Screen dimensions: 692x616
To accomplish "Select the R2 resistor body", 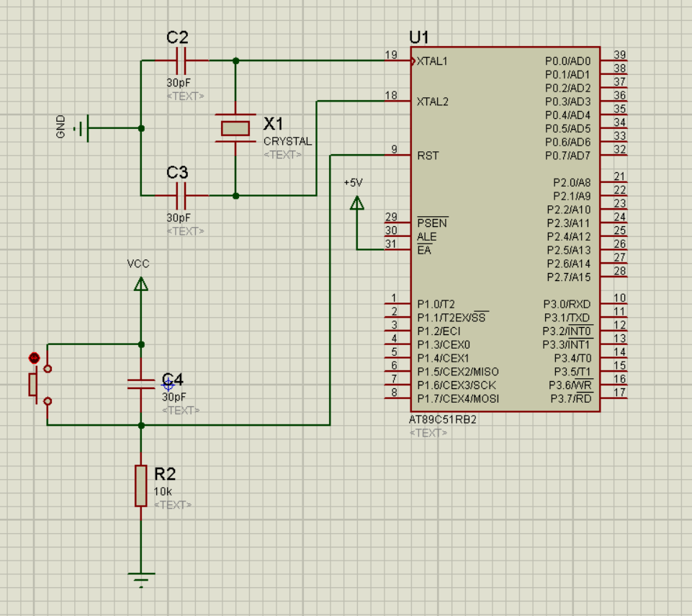I will coord(141,486).
